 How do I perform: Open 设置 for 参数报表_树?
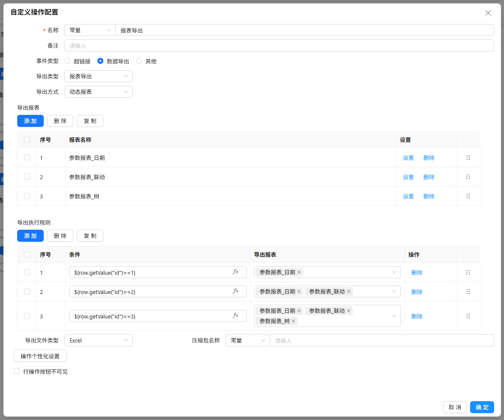(x=408, y=197)
